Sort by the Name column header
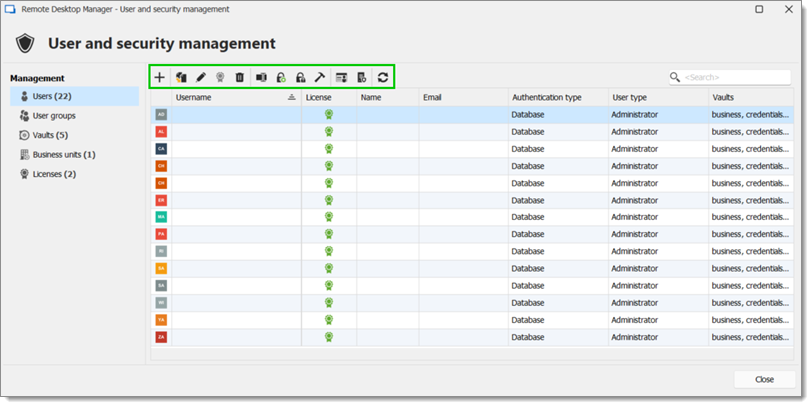812x407 pixels. click(387, 97)
